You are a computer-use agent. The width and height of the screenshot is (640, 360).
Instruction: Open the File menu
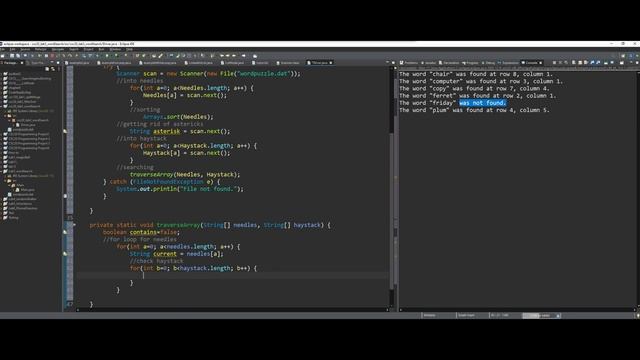(2, 49)
